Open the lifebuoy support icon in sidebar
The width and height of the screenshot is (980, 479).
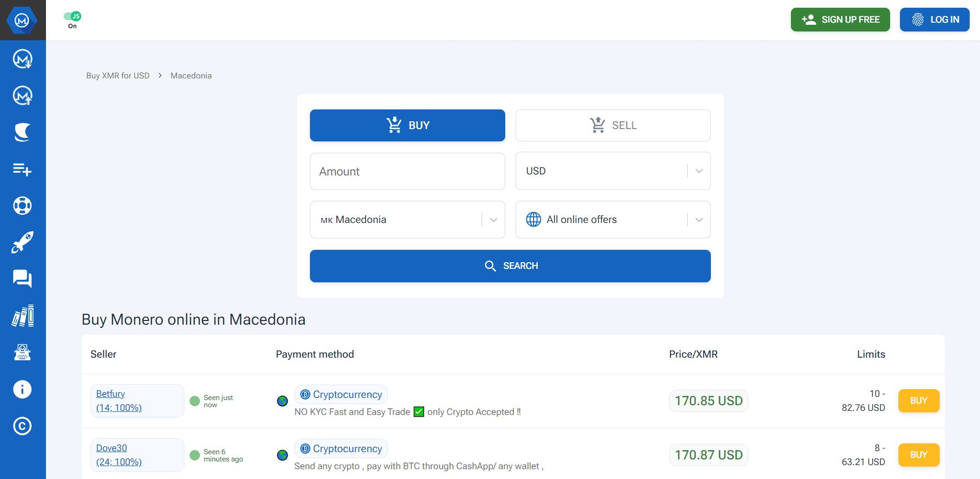pos(22,205)
